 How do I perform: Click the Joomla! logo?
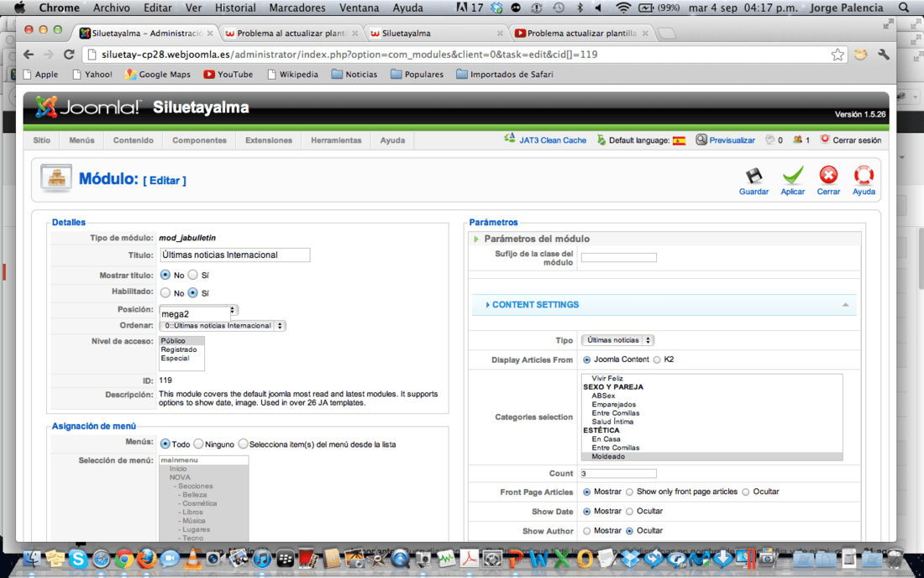click(x=88, y=108)
